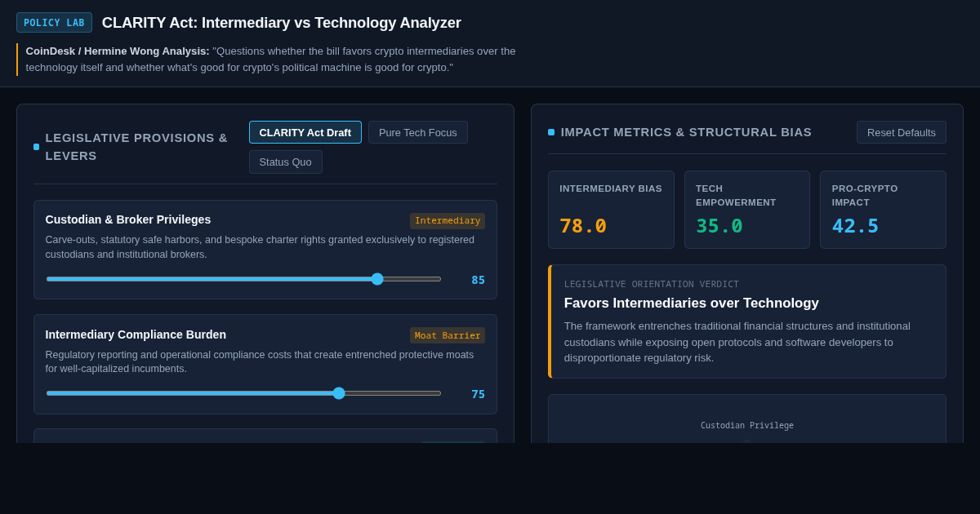Viewport: 980px width, 514px height.
Task: Click the orange Intermediary tag
Action: coord(448,221)
